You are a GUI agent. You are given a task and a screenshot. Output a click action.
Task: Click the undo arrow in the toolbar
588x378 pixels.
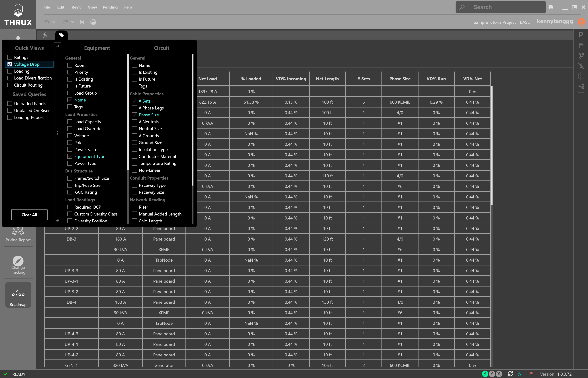46,22
